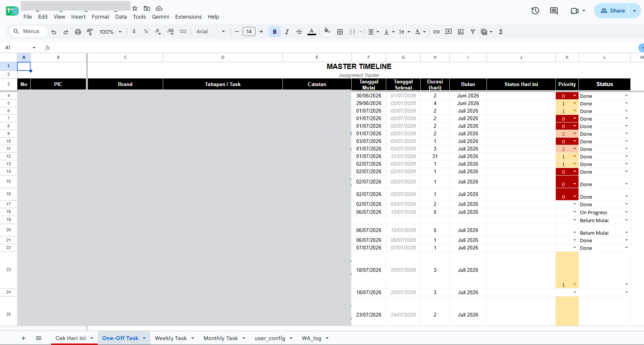Screen dimensions: 644x345
Task: Open the All sheets list icon
Action: click(x=39, y=338)
